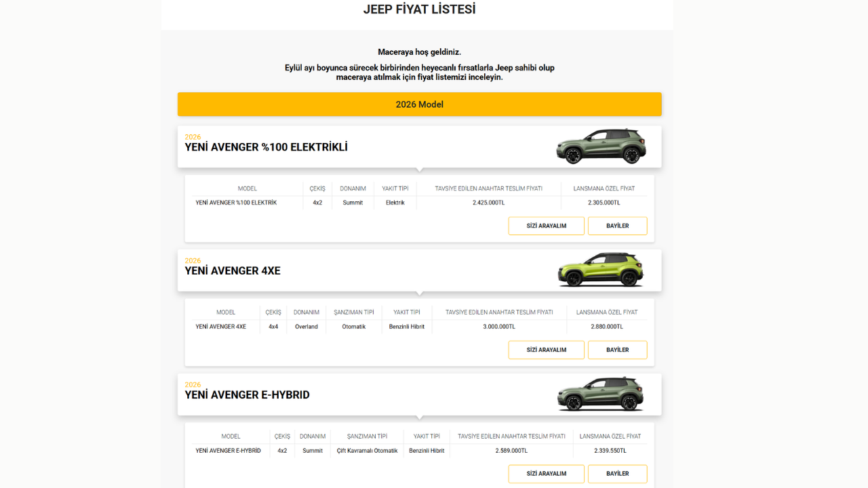The height and width of the screenshot is (488, 868).
Task: Click the Maceraya hoş geldiniz text
Action: pyautogui.click(x=419, y=52)
